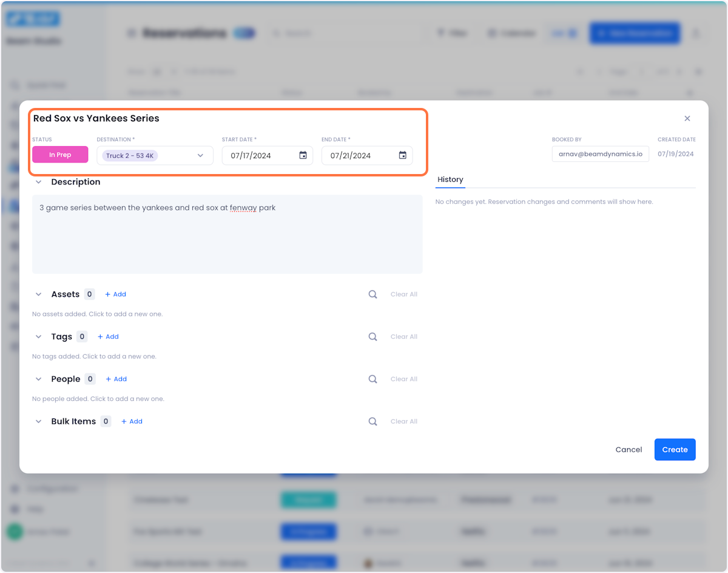This screenshot has width=728, height=573.
Task: Click the Assets count badge 0
Action: (x=89, y=294)
